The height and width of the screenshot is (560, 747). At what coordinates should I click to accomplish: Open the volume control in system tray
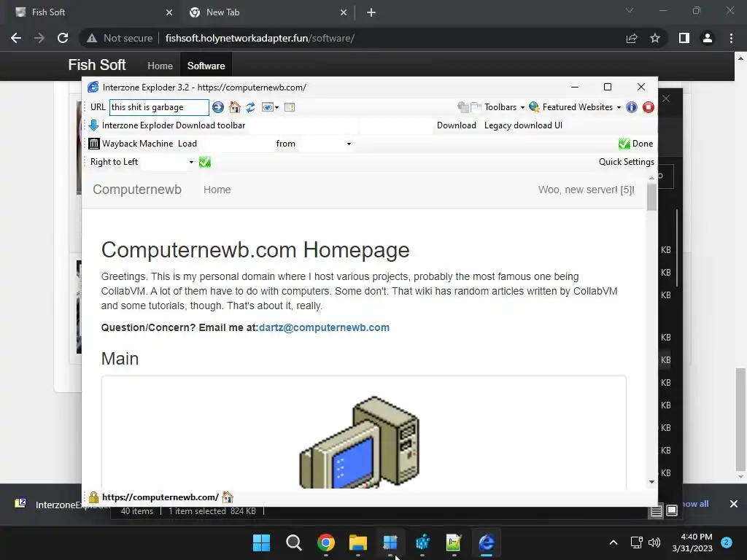654,542
